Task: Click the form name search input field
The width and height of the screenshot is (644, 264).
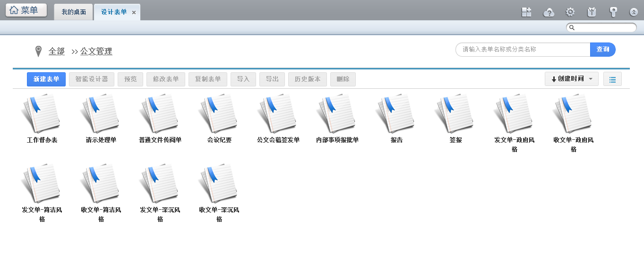Action: [x=522, y=50]
